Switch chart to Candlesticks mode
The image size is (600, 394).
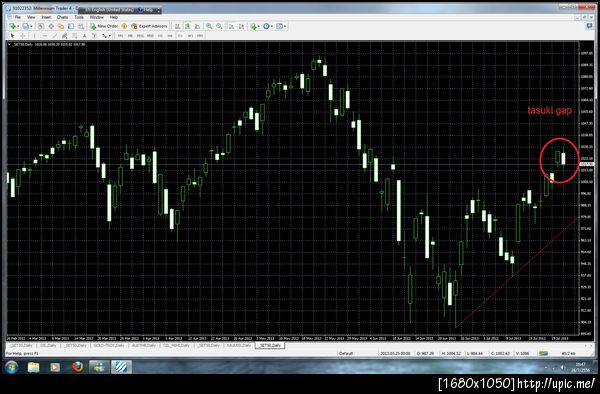point(188,26)
